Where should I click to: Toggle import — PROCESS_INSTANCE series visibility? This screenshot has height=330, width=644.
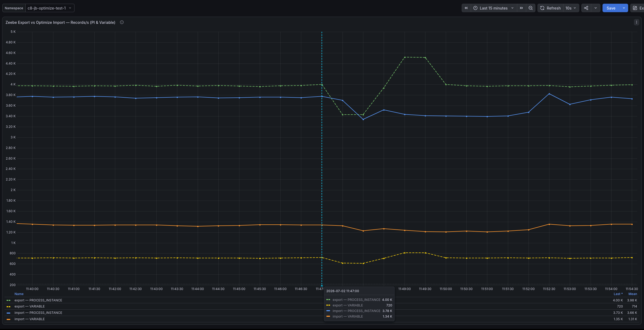pos(38,313)
